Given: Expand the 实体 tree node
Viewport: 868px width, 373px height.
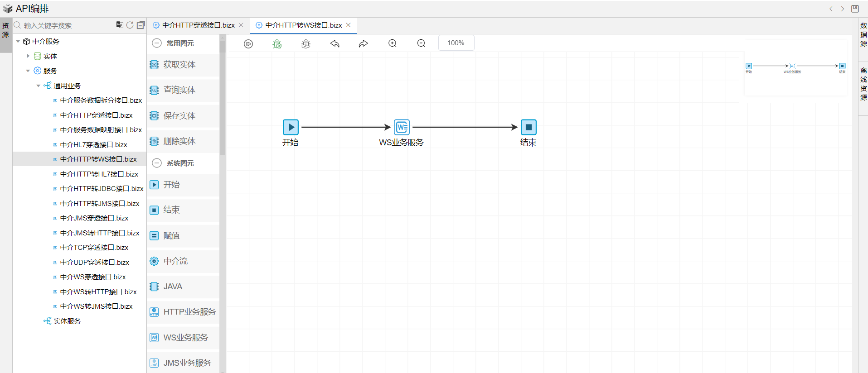Looking at the screenshot, I should pyautogui.click(x=28, y=56).
